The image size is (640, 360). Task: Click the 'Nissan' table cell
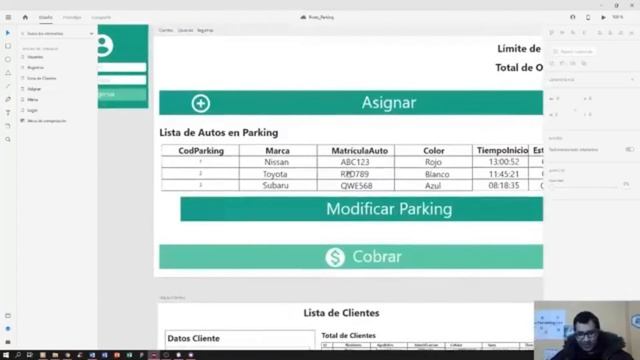click(x=276, y=162)
